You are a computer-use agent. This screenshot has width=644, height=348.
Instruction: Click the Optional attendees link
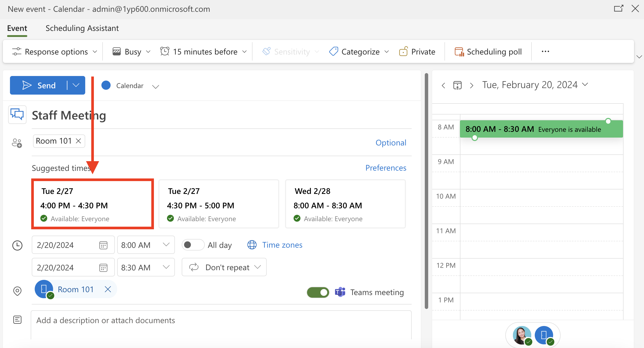coord(391,143)
